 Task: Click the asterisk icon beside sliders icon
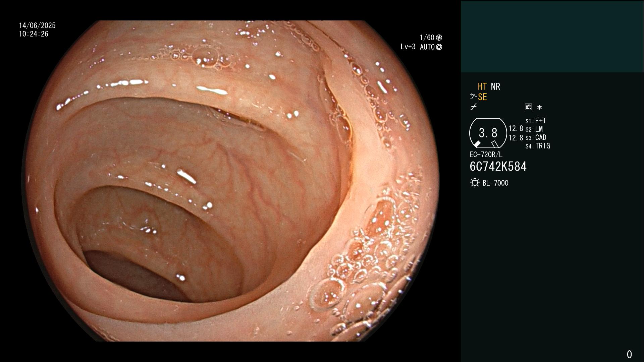pos(539,107)
